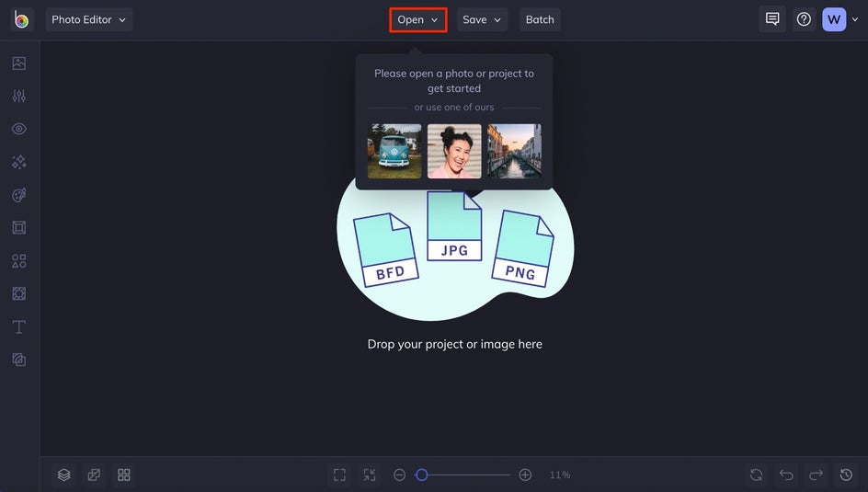The width and height of the screenshot is (868, 492).
Task: Open the Effects sparkle icon
Action: (18, 162)
